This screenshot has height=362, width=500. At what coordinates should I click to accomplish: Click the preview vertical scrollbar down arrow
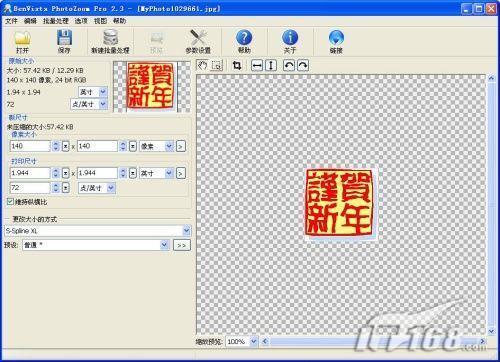[x=491, y=331]
